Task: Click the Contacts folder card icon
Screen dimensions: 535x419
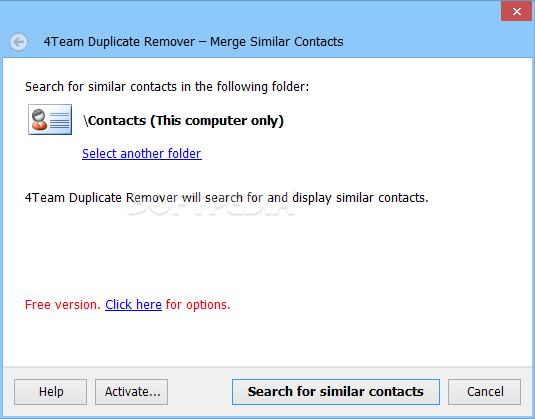Action: pos(50,119)
